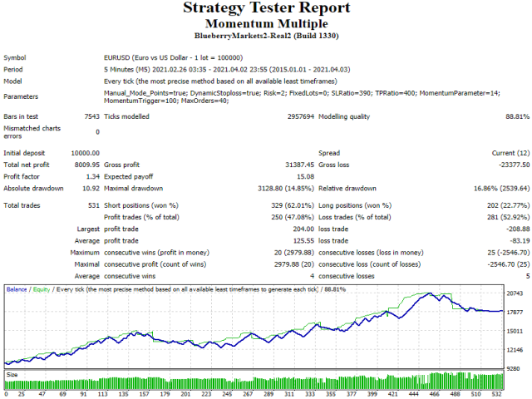Click the Model label

[x=12, y=81]
